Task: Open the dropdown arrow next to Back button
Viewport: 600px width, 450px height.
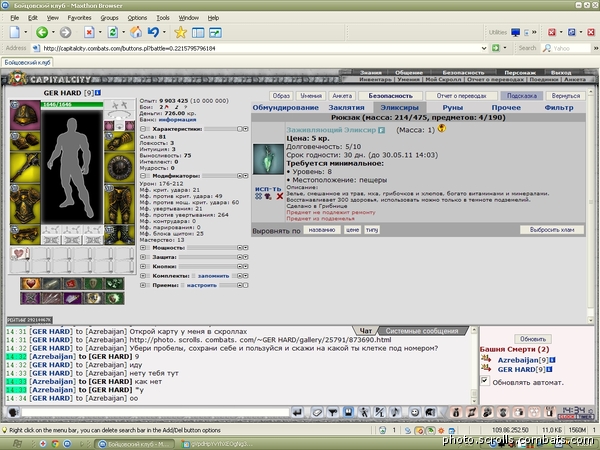Action: click(53, 33)
